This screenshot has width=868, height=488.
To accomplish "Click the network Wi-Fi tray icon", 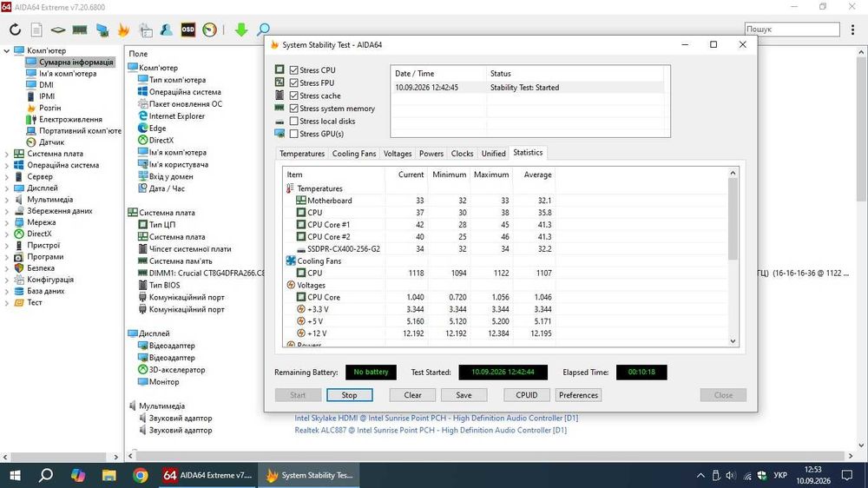I will [x=747, y=475].
